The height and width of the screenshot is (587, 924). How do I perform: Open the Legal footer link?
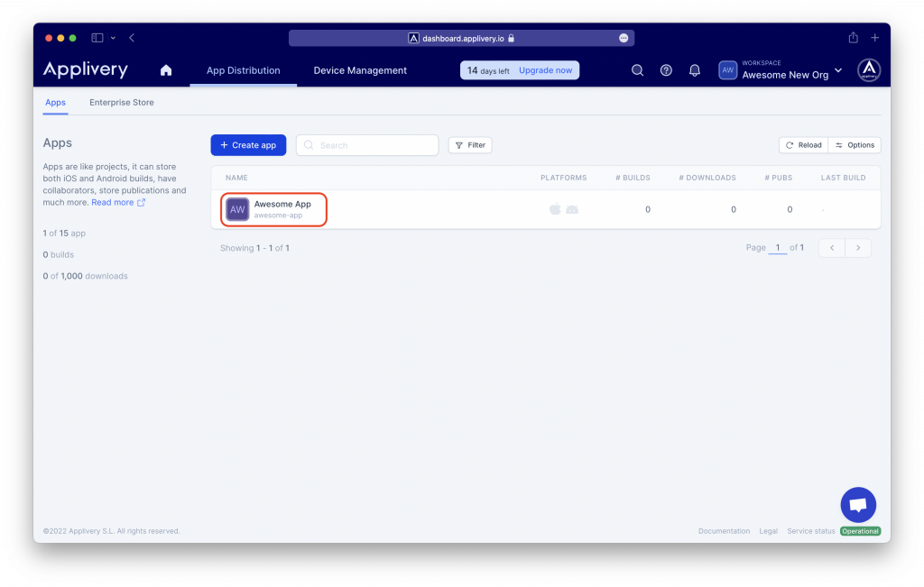point(769,531)
